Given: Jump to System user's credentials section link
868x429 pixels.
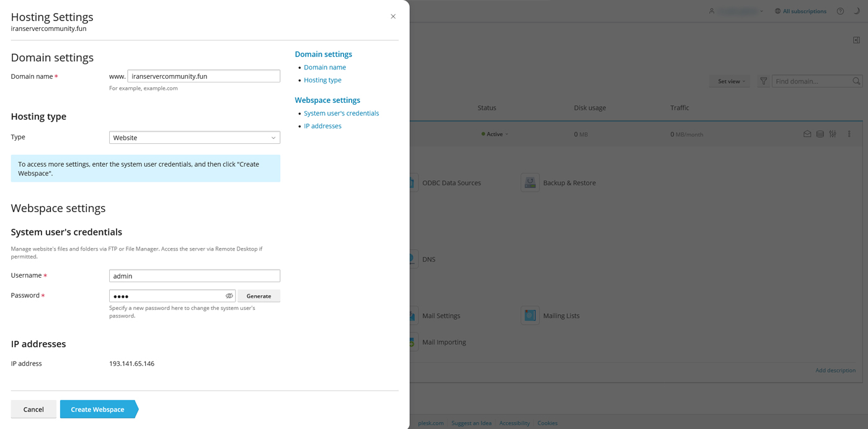Looking at the screenshot, I should coord(341,113).
